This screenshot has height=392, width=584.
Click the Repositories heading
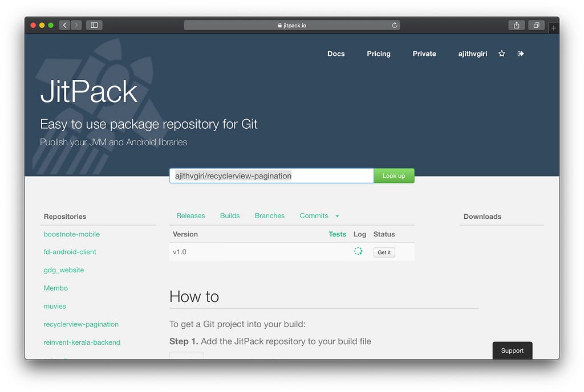click(x=65, y=217)
